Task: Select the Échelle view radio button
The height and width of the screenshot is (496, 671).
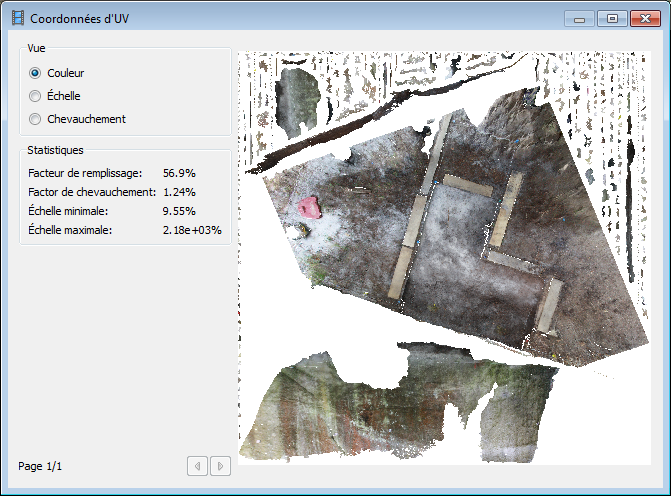Action: [35, 96]
